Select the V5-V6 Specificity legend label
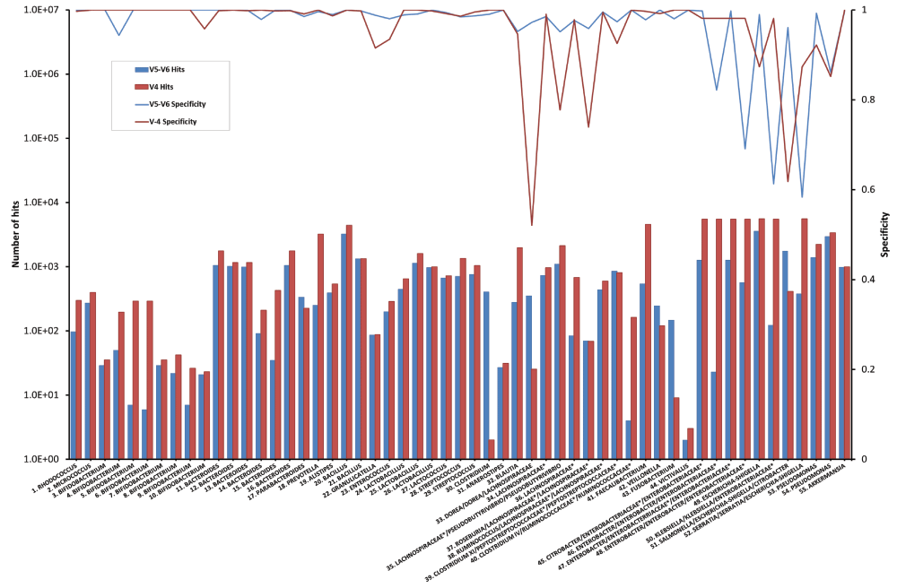Screen dimensions: 897x588 pyautogui.click(x=179, y=104)
